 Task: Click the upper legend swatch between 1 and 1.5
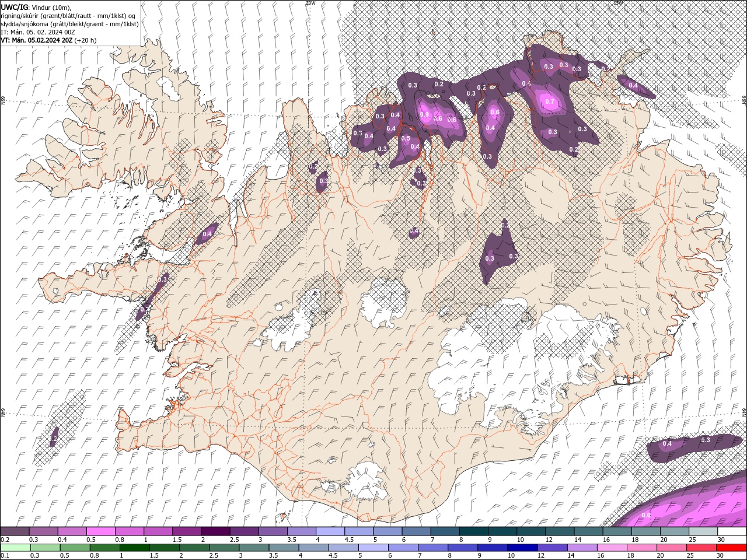[158, 531]
